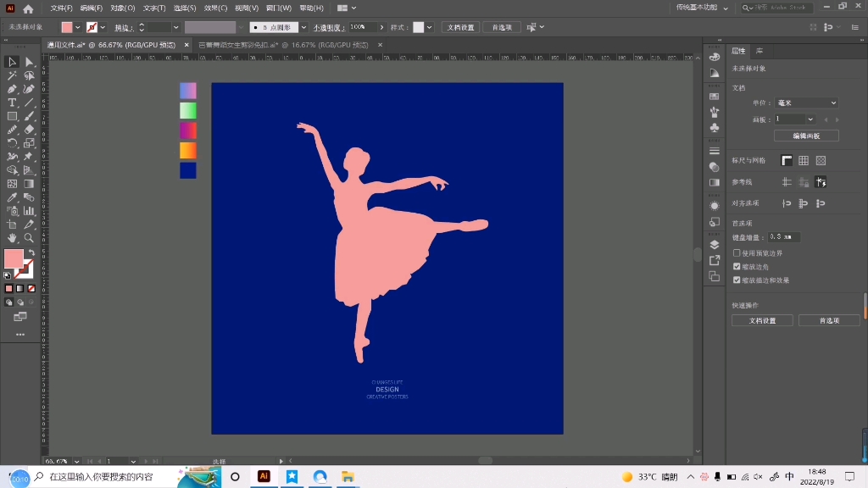This screenshot has height=488, width=868.
Task: Open the Layers panel icon in the dock
Action: coord(715,245)
